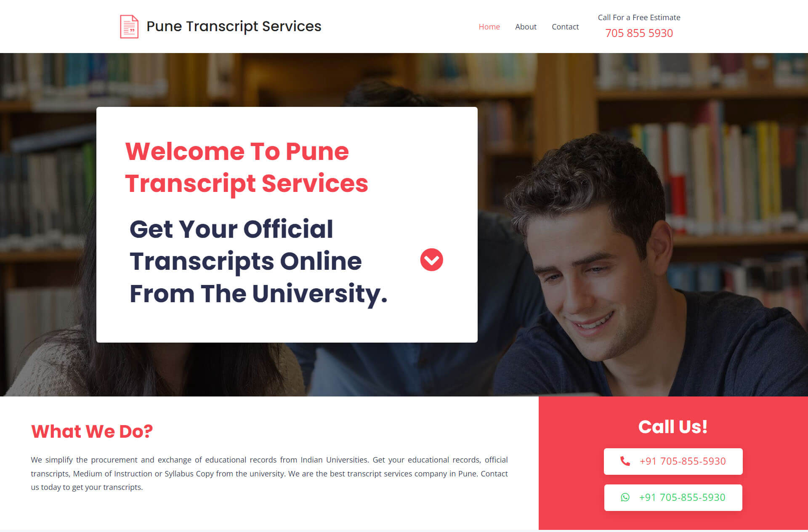Click the phone icon in Call Us section
808x532 pixels.
click(624, 461)
